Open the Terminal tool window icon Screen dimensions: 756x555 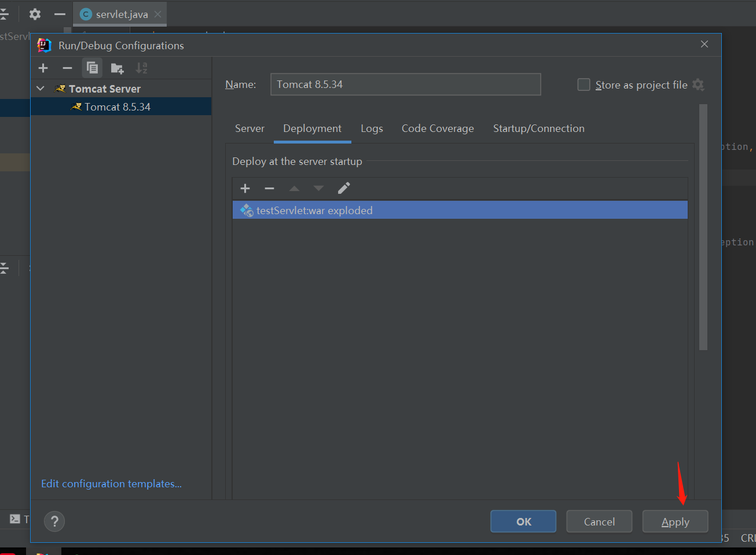tap(15, 519)
